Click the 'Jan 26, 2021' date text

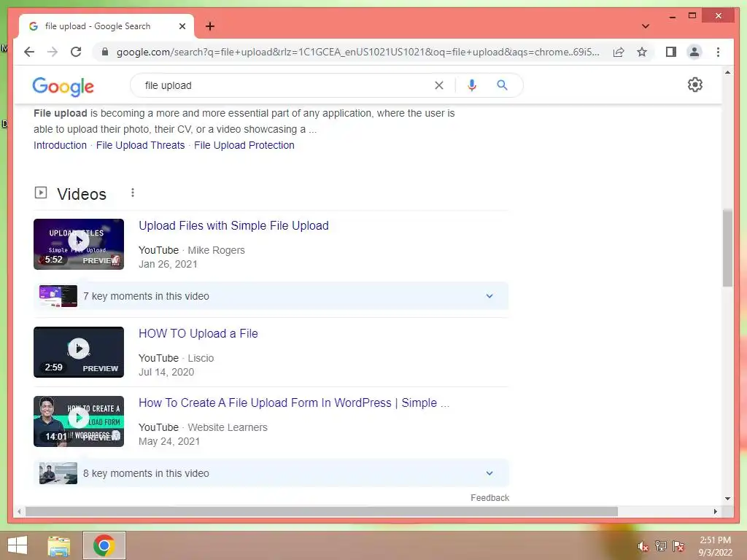[169, 264]
